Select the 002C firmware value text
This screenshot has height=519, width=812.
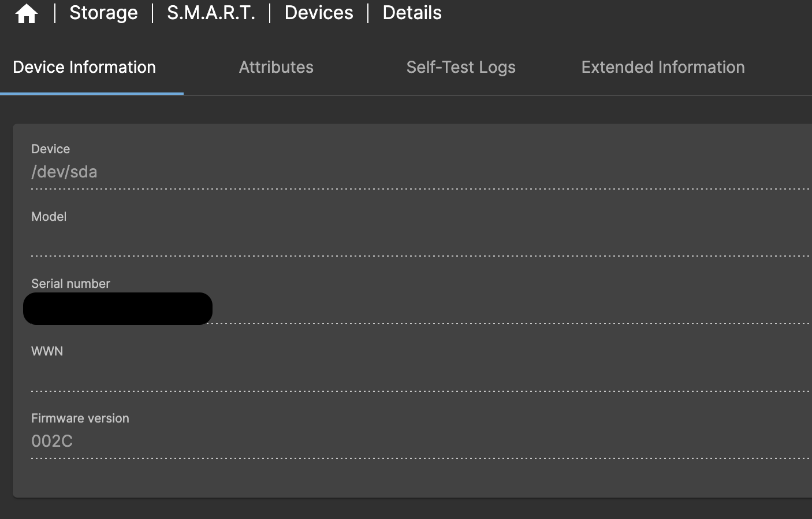pyautogui.click(x=51, y=441)
